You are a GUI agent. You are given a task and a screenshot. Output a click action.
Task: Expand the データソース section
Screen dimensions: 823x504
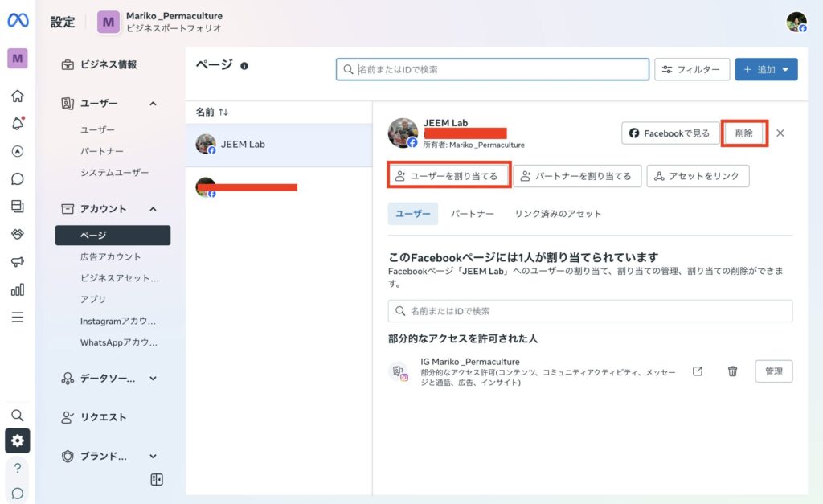tap(153, 378)
